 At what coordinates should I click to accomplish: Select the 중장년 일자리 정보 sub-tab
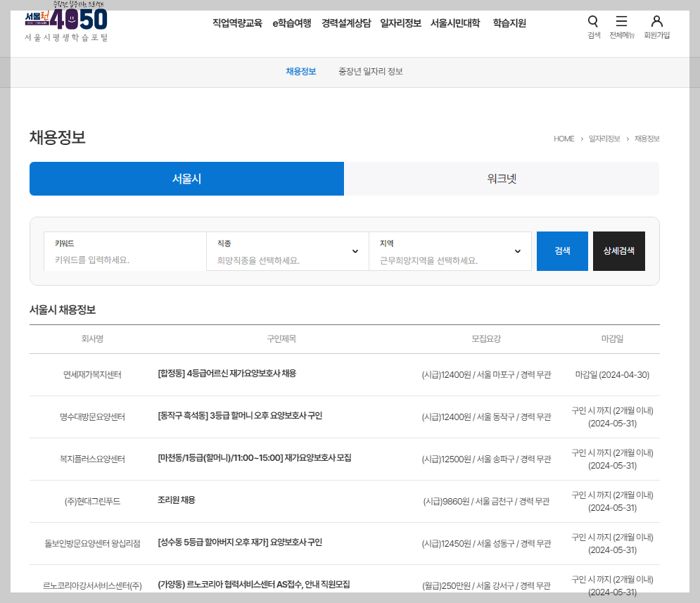click(x=371, y=71)
